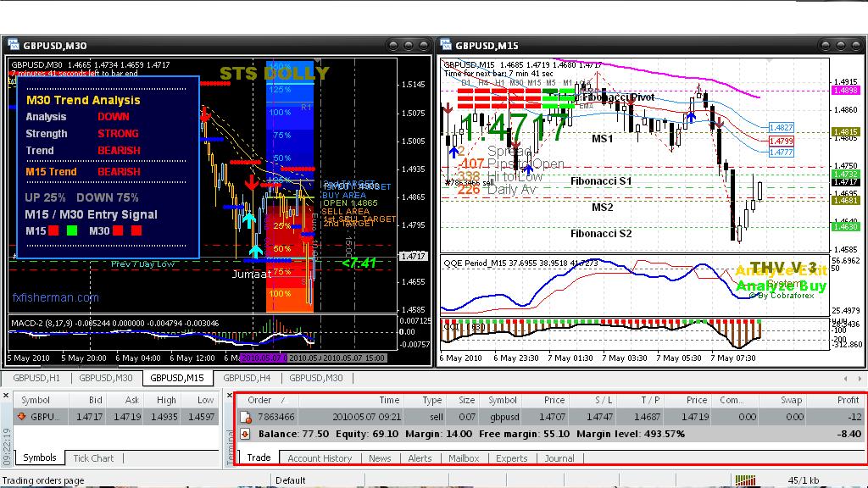Open the Alerts tab
This screenshot has width=868, height=488.
[420, 458]
